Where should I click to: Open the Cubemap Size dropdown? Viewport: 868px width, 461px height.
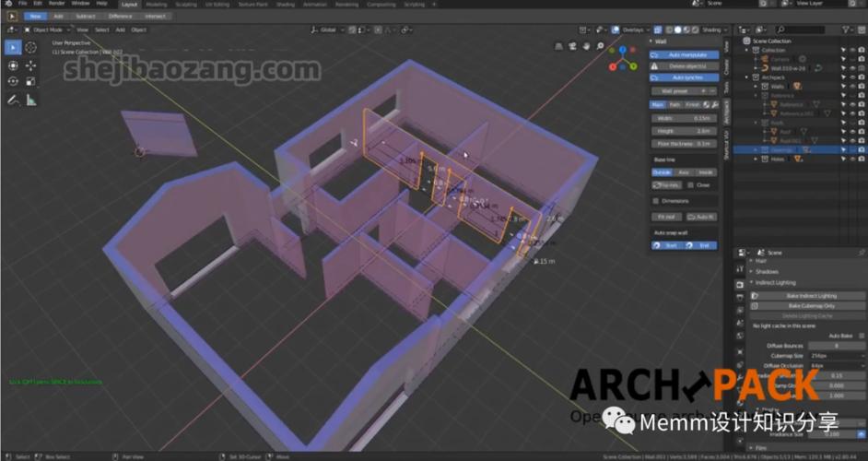(837, 356)
